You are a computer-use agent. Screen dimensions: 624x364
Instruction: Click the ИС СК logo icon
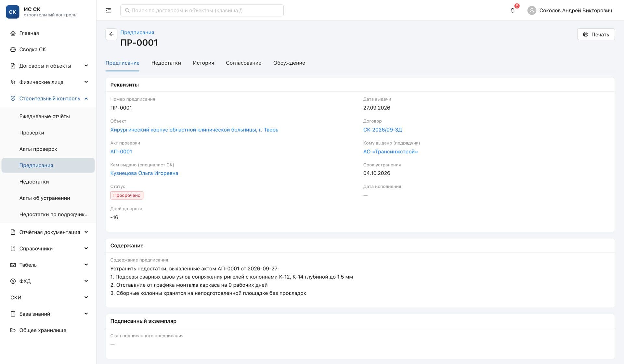(x=13, y=12)
